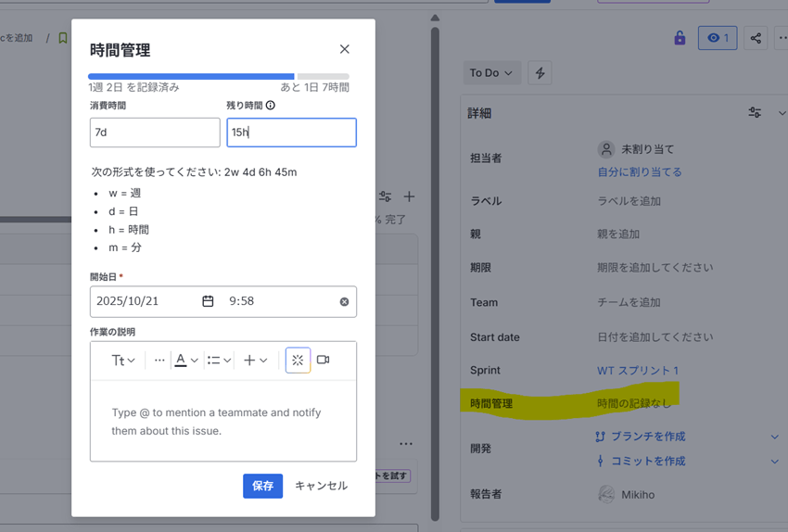The width and height of the screenshot is (788, 532).
Task: Click the filter sliders icon behind the dialog
Action: click(x=385, y=196)
